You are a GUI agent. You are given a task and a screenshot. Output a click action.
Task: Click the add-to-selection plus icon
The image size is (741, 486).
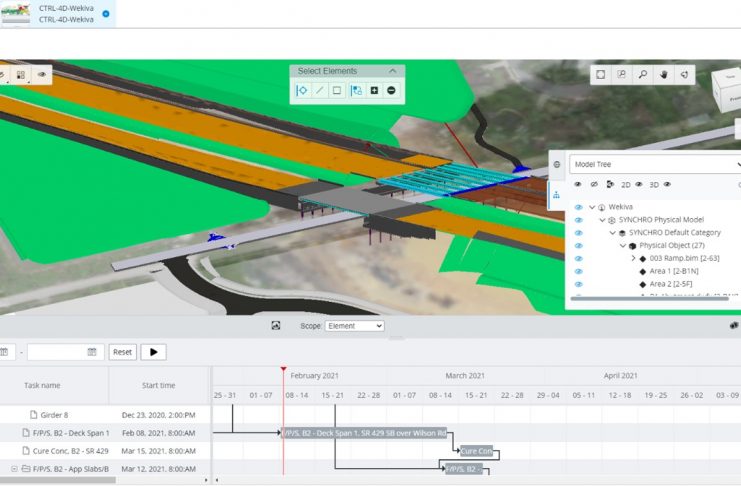[374, 91]
